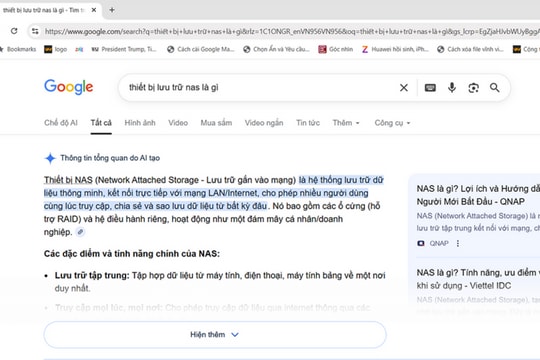Open site info icon in the address bar
This screenshot has height=360, width=540.
[x=35, y=31]
